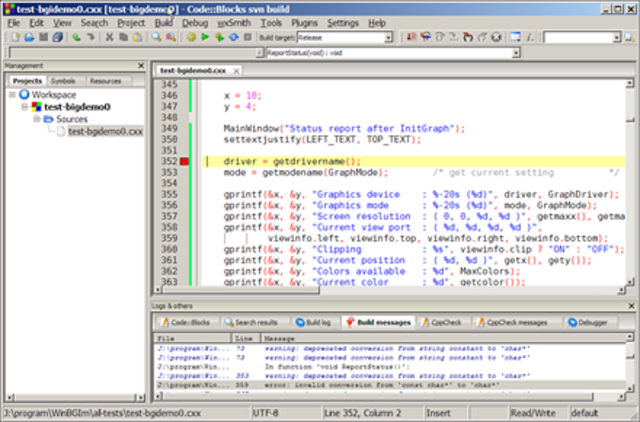Collapse the Sources folder node

coord(37,119)
